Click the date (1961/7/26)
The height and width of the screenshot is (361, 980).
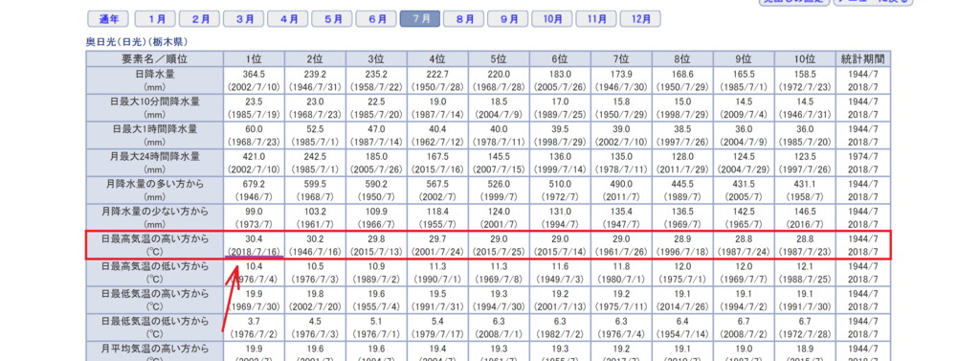[x=621, y=252]
